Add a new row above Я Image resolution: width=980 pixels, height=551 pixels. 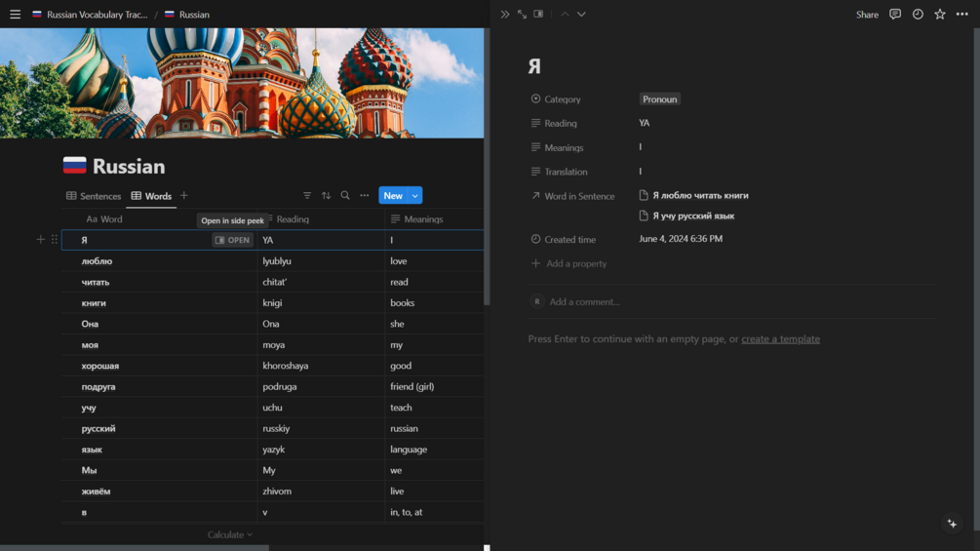[x=41, y=239]
